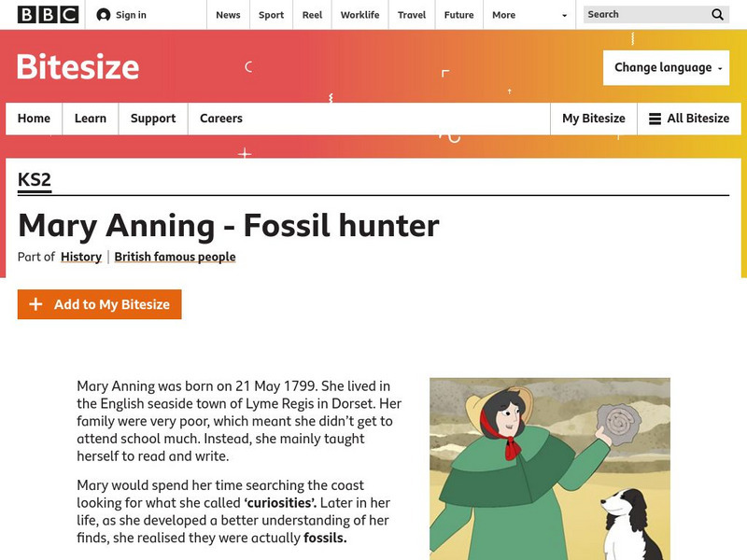Click the British famous people link
The height and width of the screenshot is (560, 747).
pyautogui.click(x=175, y=257)
